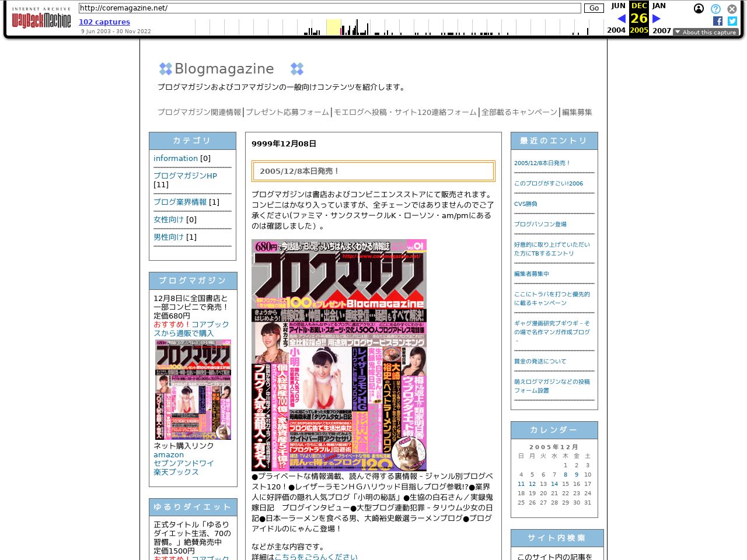Share capture on Facebook
Viewport: 747px width, 560px height.
click(x=718, y=21)
